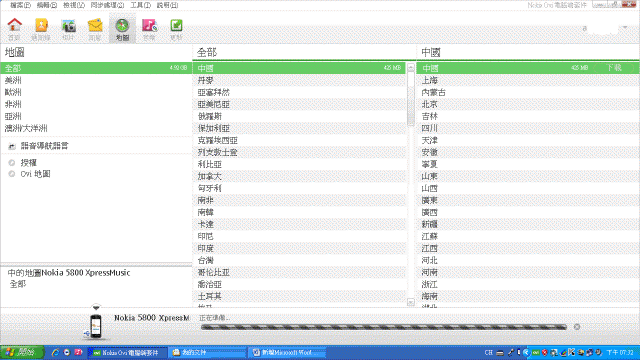Click the country list scrollbar up arrow
Image resolution: width=640 pixels, height=360 pixels.
click(x=411, y=68)
